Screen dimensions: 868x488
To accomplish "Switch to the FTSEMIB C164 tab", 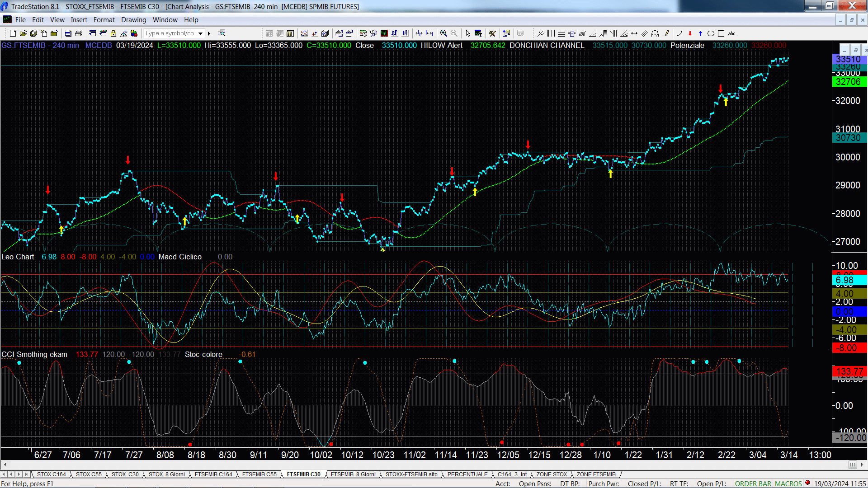I will (x=213, y=474).
